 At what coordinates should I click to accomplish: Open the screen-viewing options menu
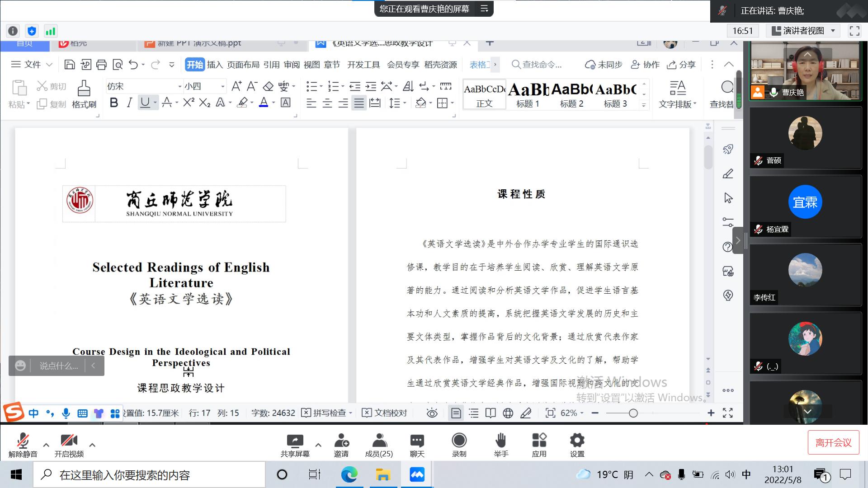tap(484, 9)
